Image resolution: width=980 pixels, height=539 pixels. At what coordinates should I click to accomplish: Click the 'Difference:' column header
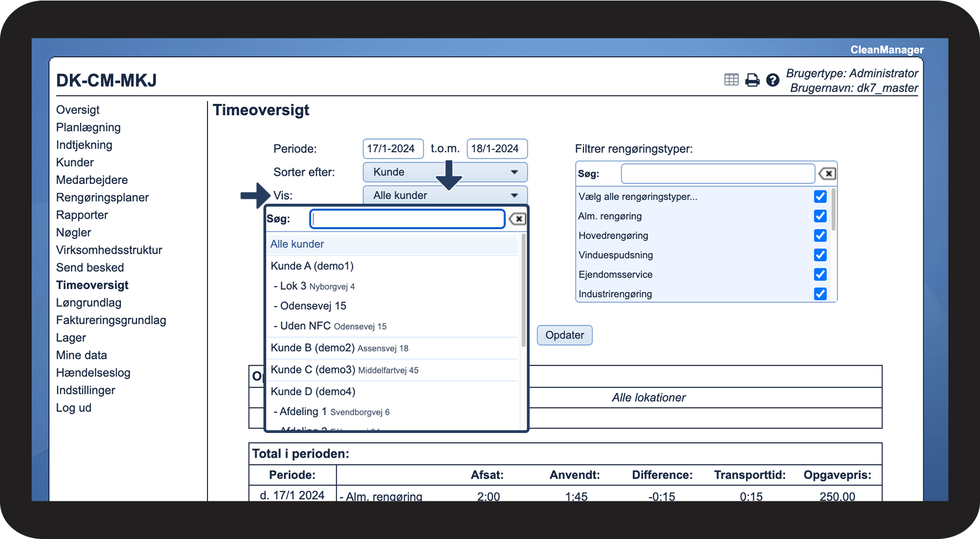[x=662, y=475]
